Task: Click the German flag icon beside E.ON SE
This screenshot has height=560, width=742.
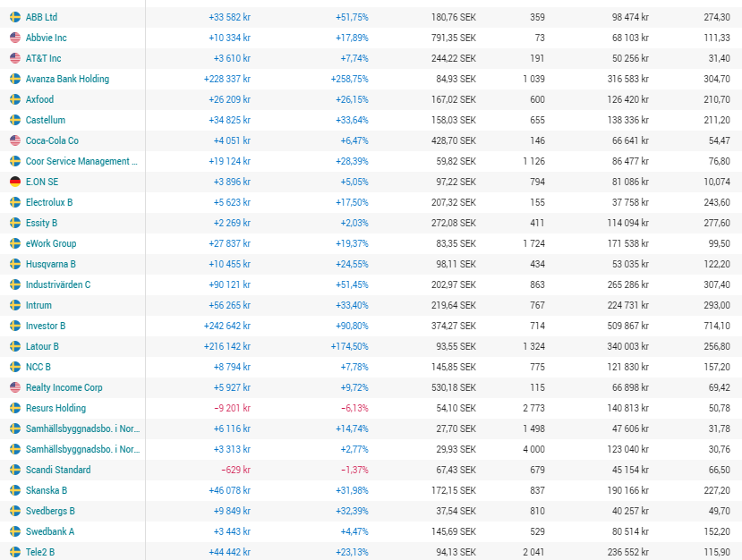Action: pos(15,182)
